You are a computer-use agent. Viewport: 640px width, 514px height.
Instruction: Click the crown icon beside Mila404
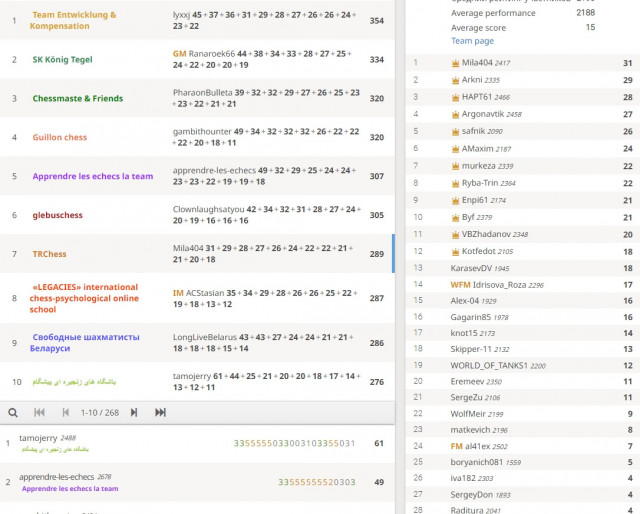(455, 63)
